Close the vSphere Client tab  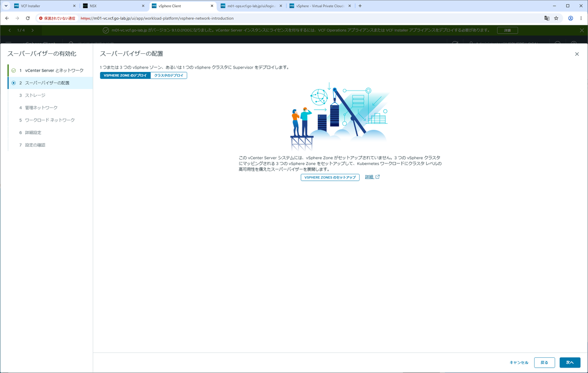(x=212, y=6)
